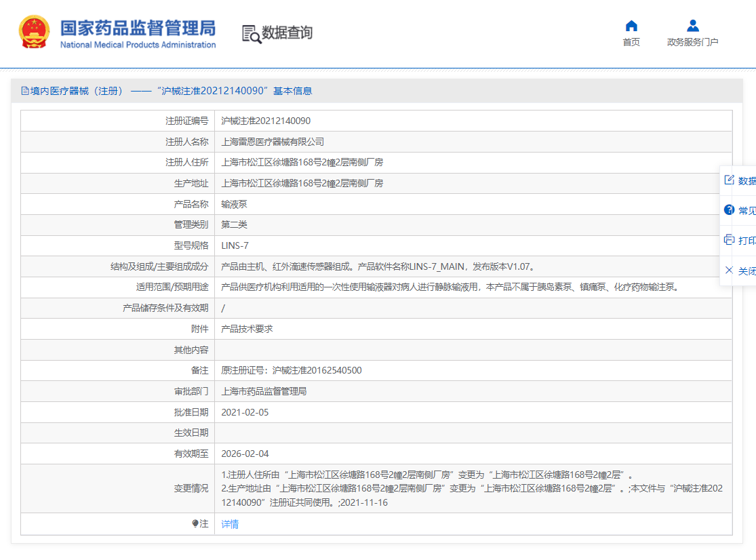Click the 注册人住所 address value
Viewport: 756px width, 560px height.
pyautogui.click(x=302, y=163)
